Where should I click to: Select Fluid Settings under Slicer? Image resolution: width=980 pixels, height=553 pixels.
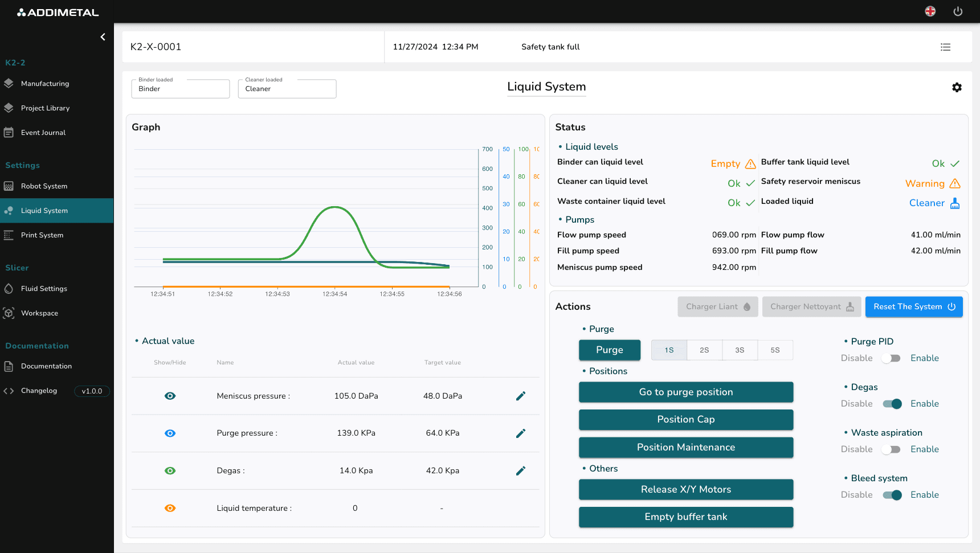click(43, 289)
